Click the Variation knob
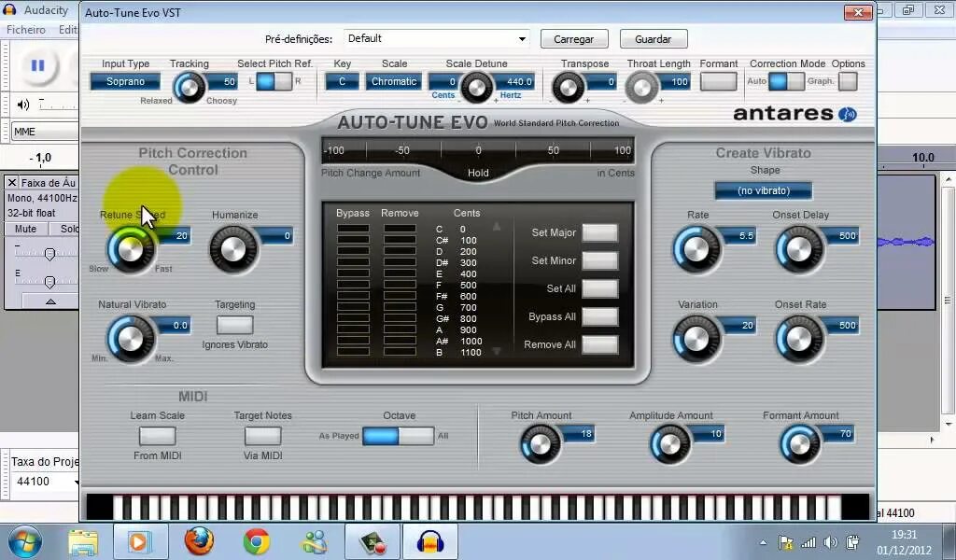 point(696,340)
